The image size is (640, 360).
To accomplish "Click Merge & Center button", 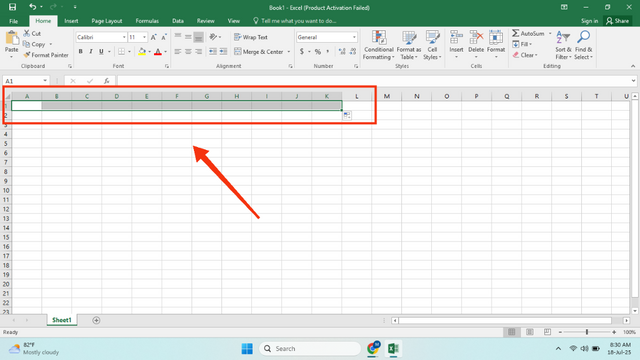I will 259,51.
